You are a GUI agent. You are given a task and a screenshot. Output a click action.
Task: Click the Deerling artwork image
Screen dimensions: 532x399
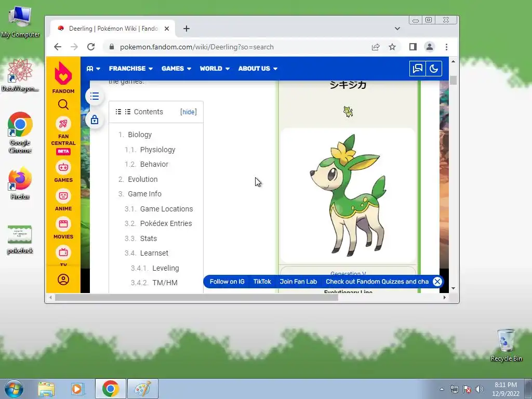[x=348, y=195]
